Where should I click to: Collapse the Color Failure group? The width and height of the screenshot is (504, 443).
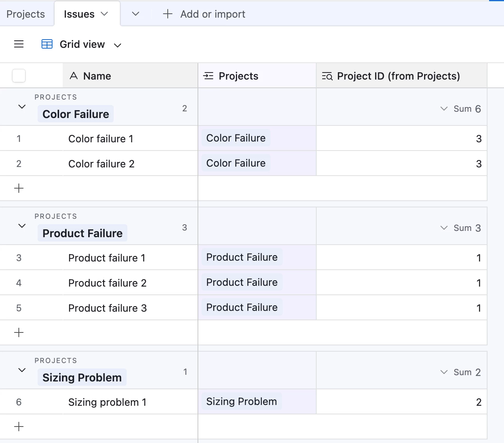pyautogui.click(x=22, y=107)
